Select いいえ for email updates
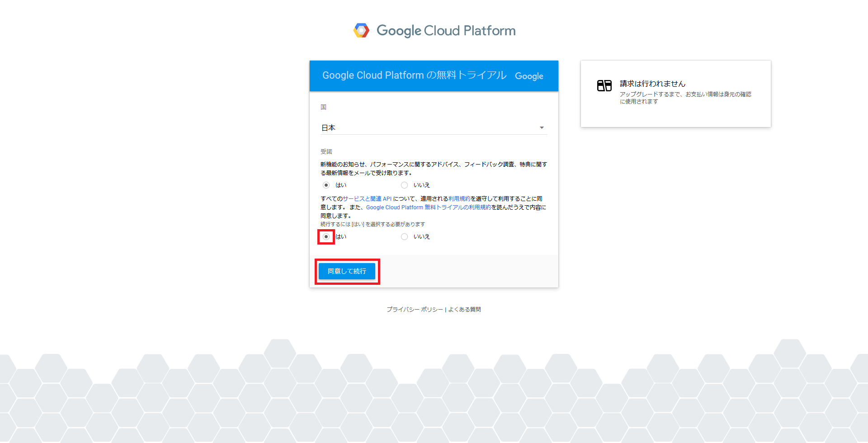The image size is (868, 443). [404, 185]
